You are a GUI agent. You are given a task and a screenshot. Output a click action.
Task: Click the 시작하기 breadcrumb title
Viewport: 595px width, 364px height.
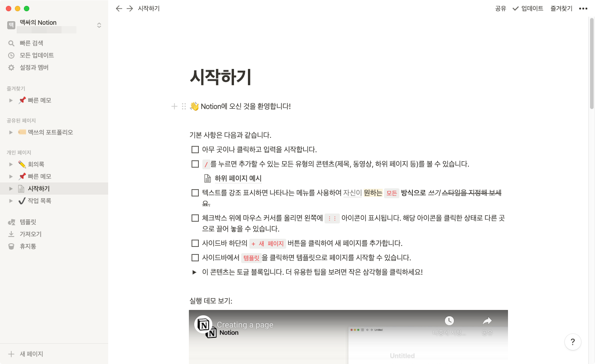click(149, 9)
